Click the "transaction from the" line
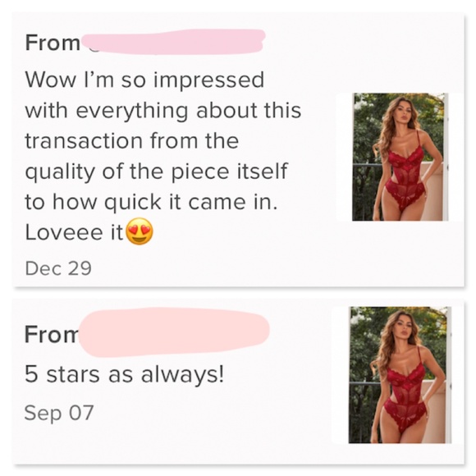 coord(132,141)
